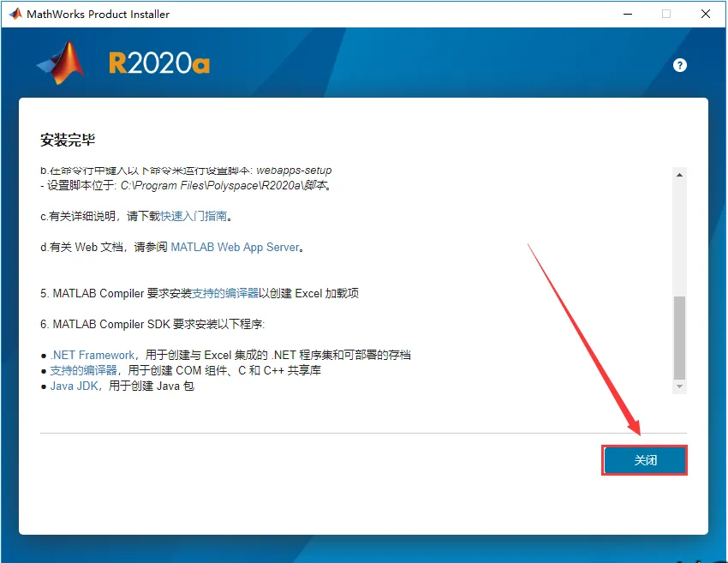
Task: Open help via the question mark icon
Action: click(x=680, y=65)
